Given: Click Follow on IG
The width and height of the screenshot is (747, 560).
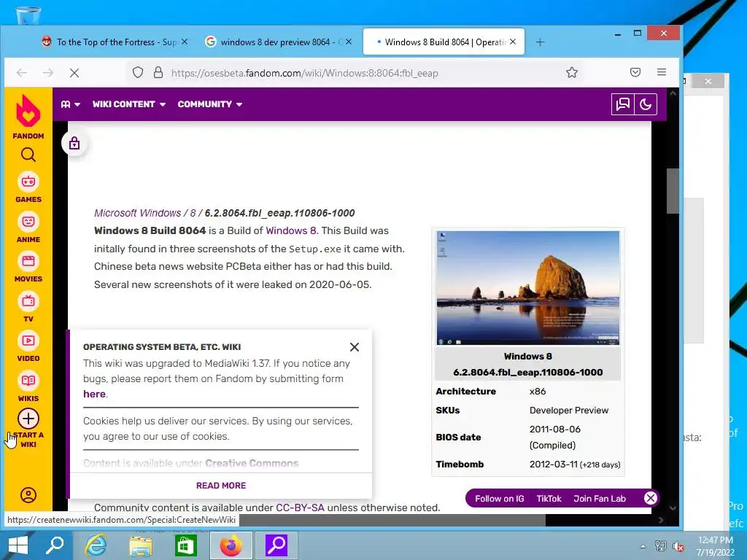Looking at the screenshot, I should (x=499, y=499).
